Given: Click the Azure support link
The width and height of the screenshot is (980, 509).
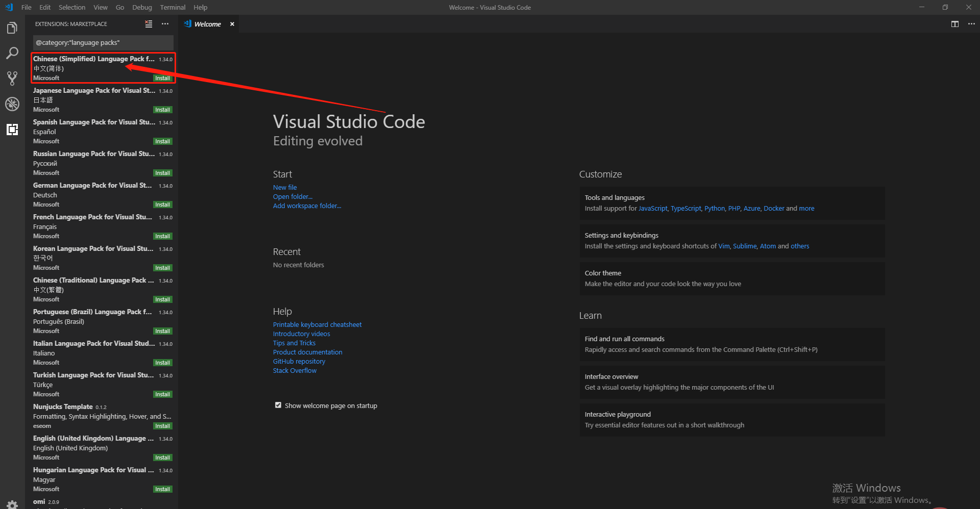Looking at the screenshot, I should (x=752, y=209).
